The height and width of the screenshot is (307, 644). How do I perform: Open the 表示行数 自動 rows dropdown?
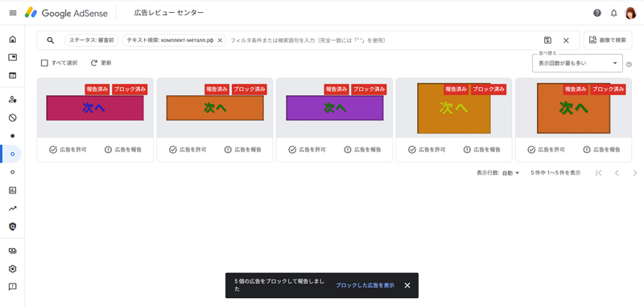point(510,173)
